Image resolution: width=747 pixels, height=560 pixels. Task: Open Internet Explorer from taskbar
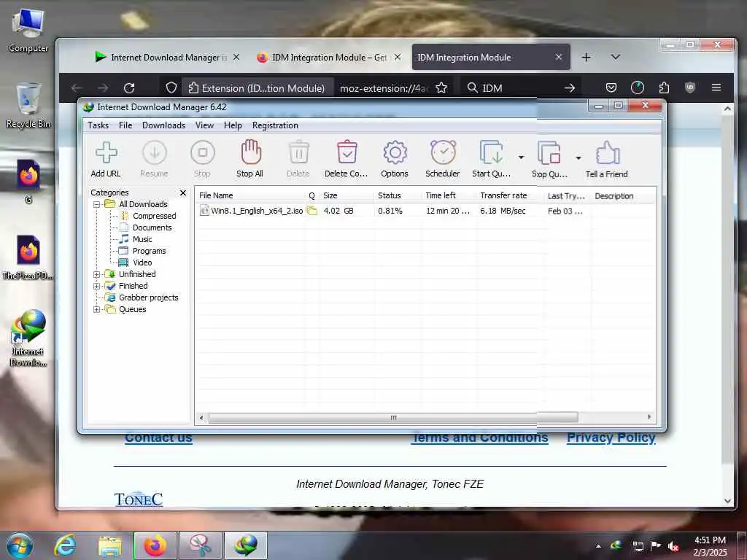point(65,545)
